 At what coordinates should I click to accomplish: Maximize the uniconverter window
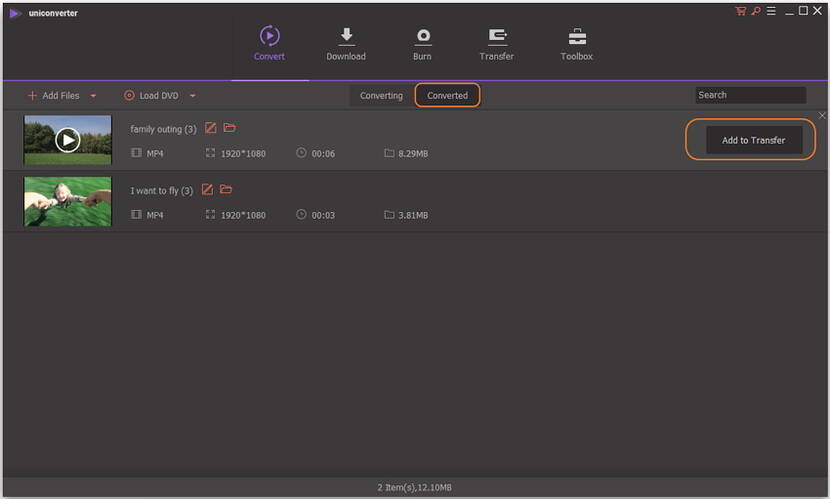click(803, 11)
